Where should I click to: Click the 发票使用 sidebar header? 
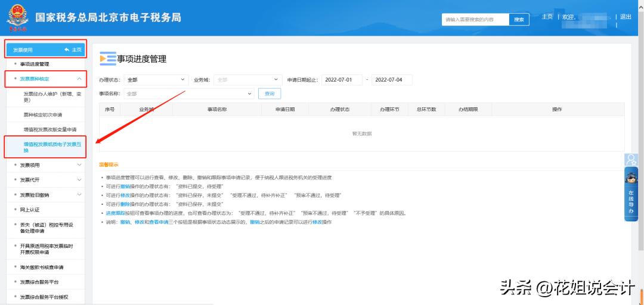45,49
